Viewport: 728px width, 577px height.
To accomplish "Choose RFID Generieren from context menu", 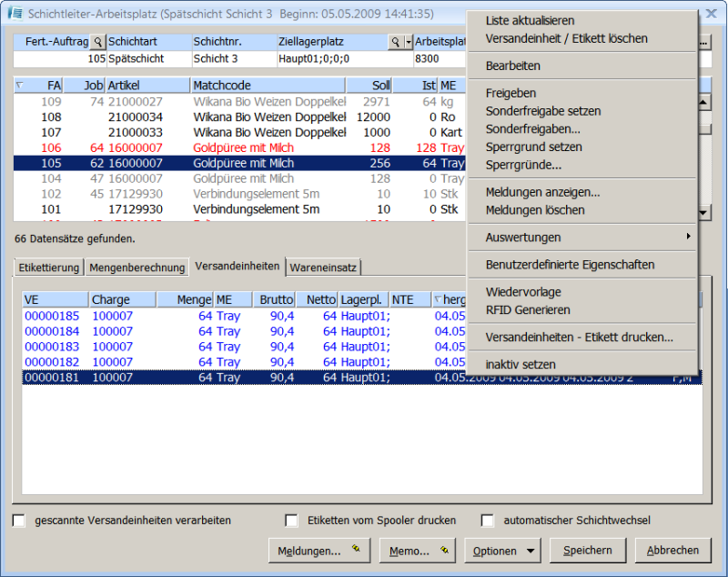I will [528, 310].
